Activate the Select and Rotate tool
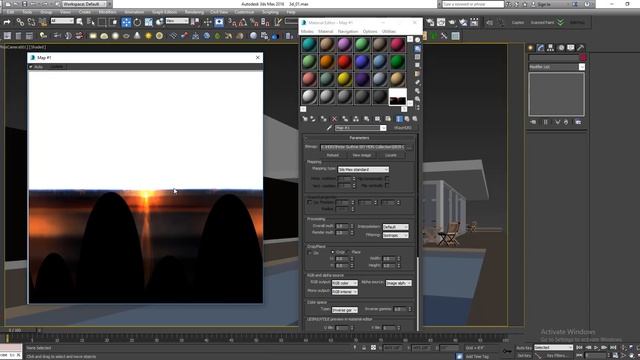The width and height of the screenshot is (640, 360). (137, 22)
